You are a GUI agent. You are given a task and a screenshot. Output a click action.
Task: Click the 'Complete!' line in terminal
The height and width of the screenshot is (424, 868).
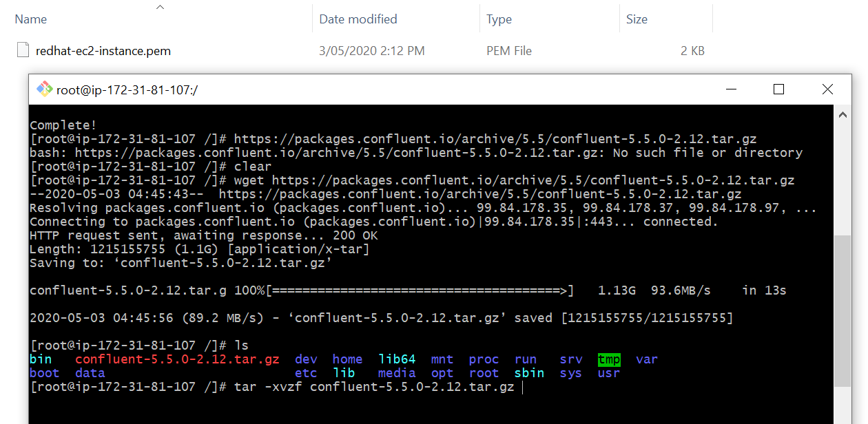(x=64, y=125)
